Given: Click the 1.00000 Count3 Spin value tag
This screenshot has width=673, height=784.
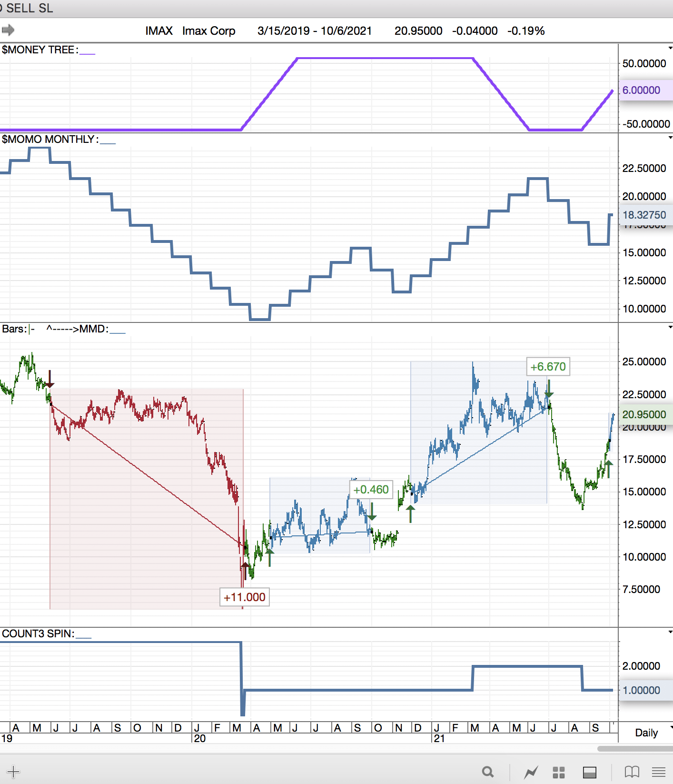Looking at the screenshot, I should tap(645, 690).
